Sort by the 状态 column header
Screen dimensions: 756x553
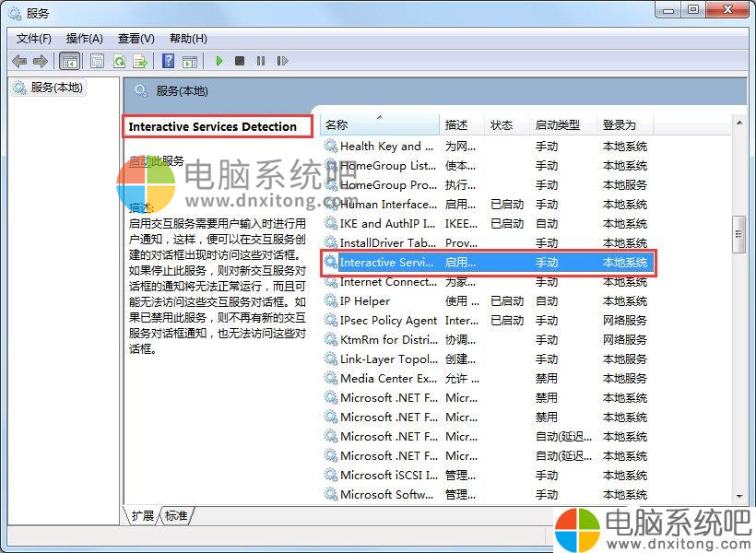[x=506, y=124]
